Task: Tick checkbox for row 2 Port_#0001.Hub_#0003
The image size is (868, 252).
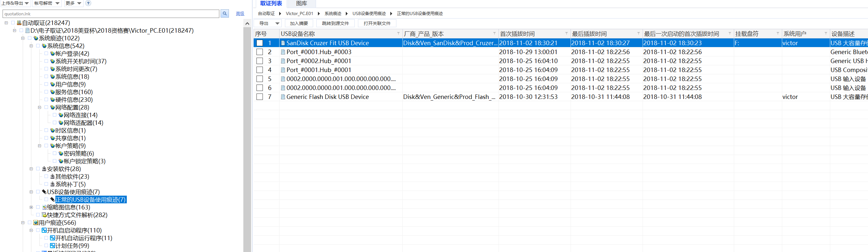Action: 259,52
